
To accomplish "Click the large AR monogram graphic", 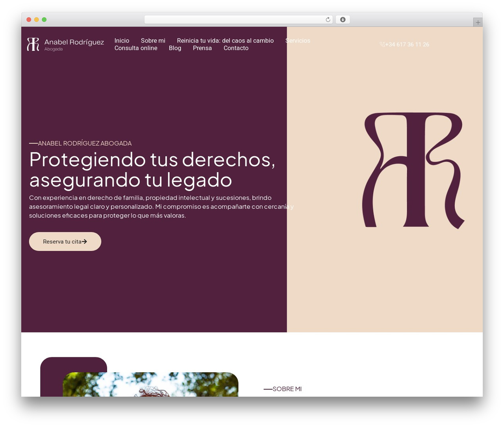I will [x=413, y=171].
